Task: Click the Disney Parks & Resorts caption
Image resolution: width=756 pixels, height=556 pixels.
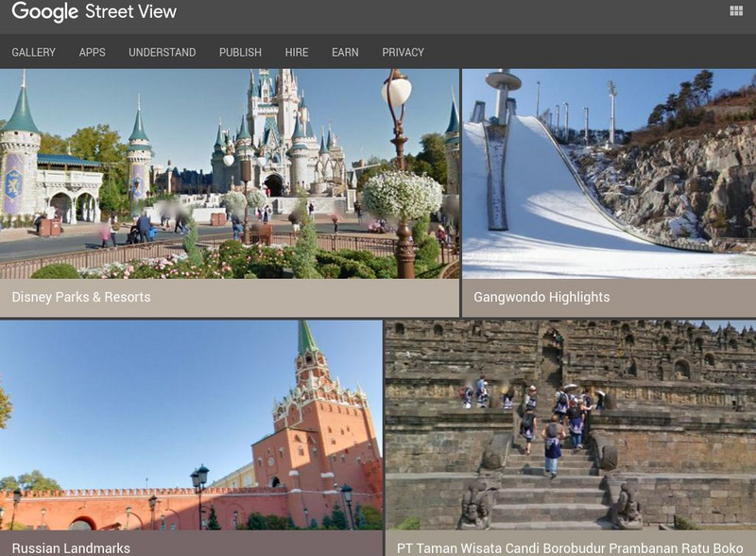Action: pos(81,297)
